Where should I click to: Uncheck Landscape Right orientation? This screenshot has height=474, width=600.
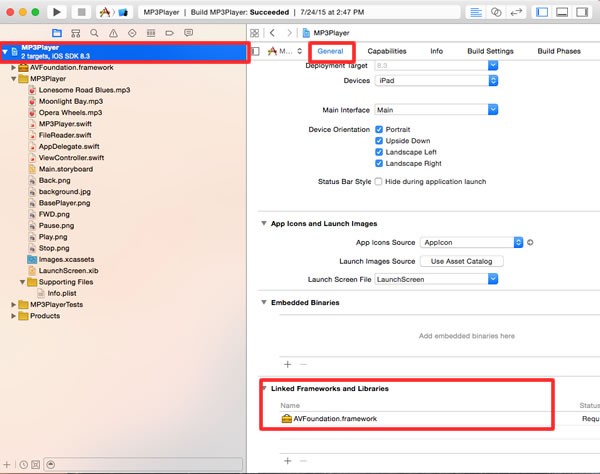coord(379,163)
